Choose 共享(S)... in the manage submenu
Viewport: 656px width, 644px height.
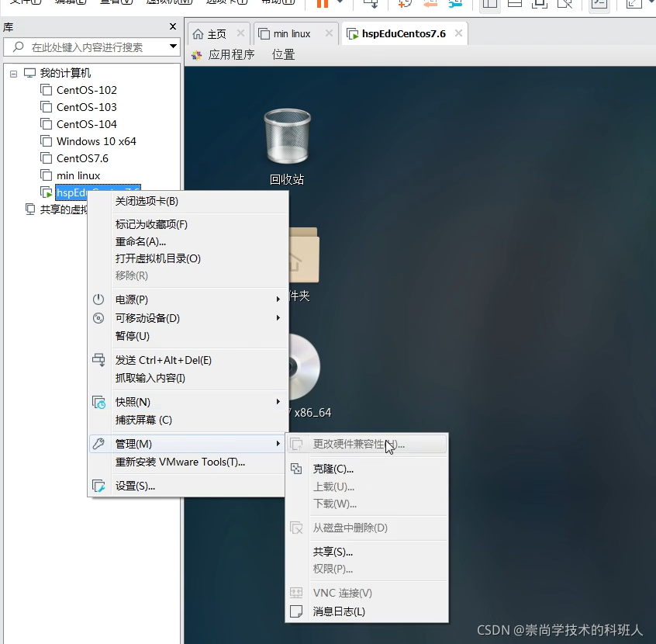pyautogui.click(x=333, y=552)
